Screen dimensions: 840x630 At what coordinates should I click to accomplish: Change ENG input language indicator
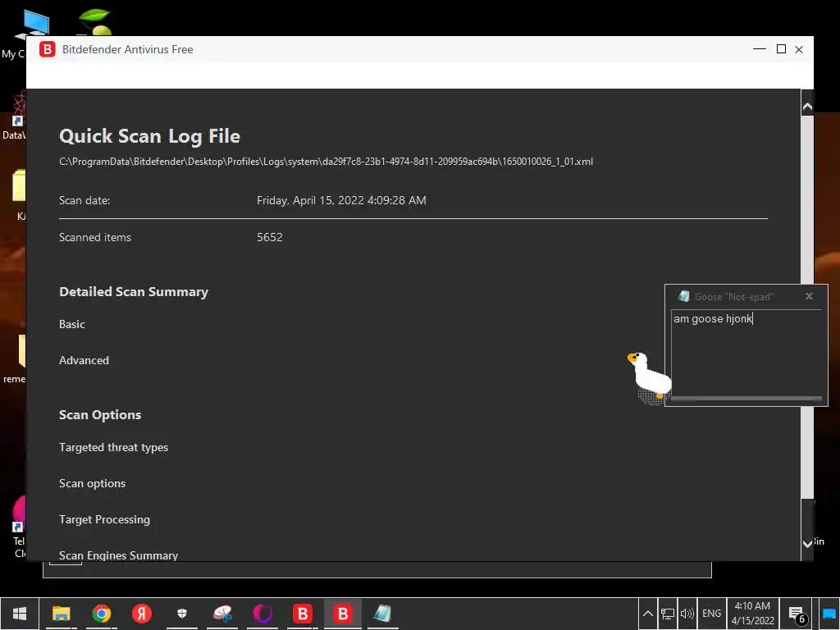711,614
